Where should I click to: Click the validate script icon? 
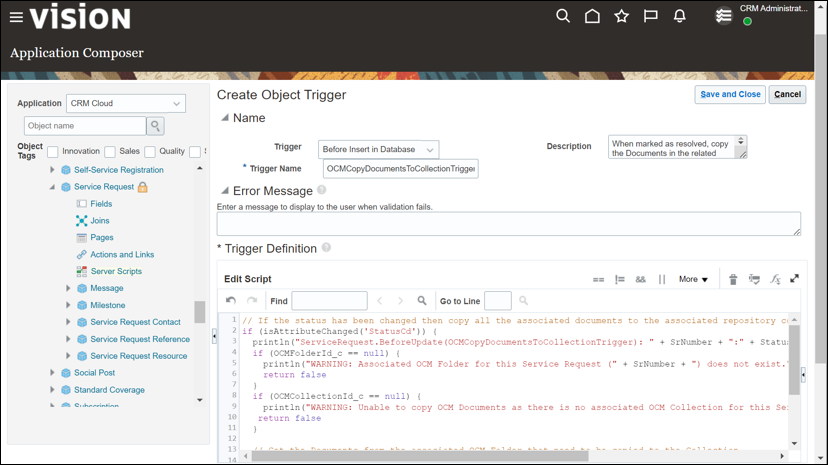coord(754,279)
